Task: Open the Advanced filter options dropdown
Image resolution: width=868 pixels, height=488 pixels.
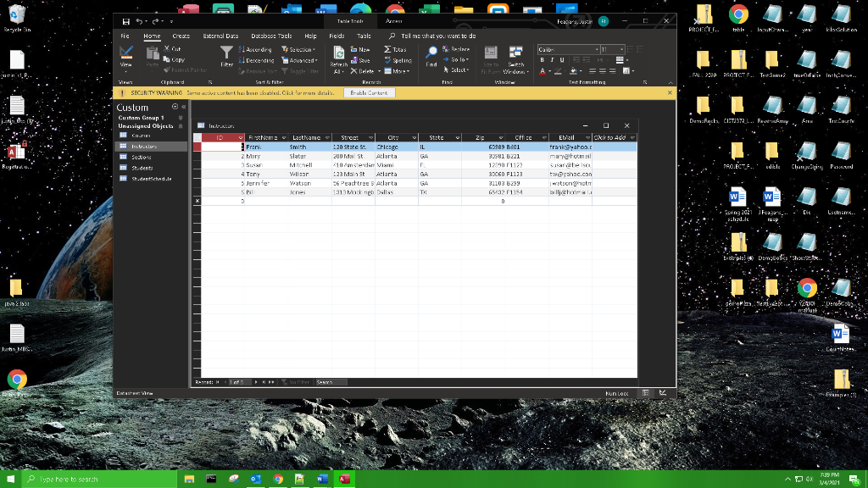Action: point(302,60)
